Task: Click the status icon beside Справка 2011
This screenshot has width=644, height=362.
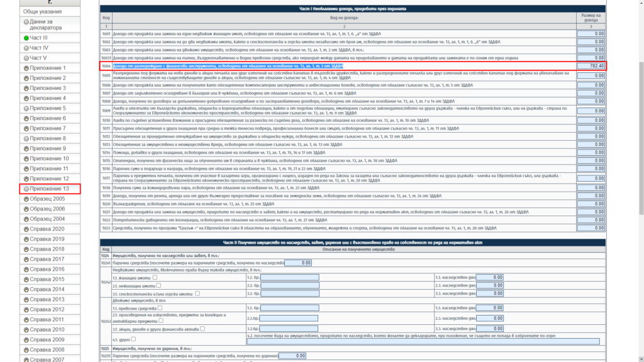Action: [x=26, y=320]
